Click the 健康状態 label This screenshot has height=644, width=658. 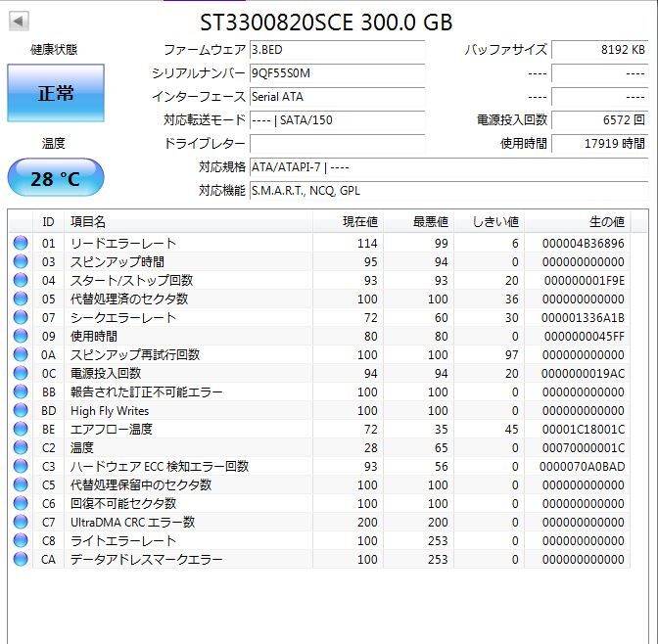pyautogui.click(x=54, y=50)
